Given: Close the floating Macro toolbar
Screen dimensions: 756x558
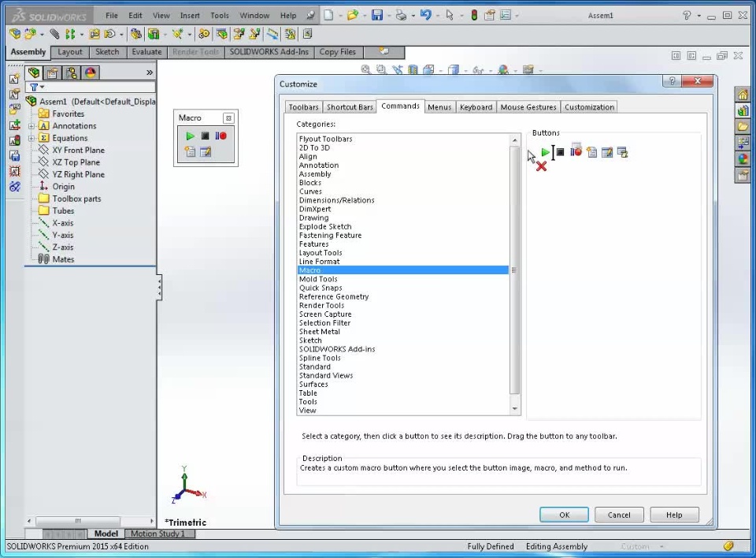Looking at the screenshot, I should pos(228,117).
